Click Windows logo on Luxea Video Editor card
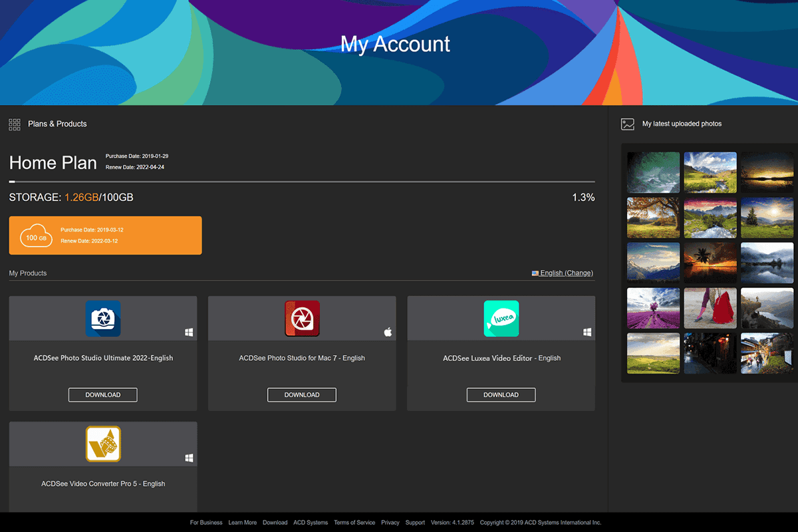Screen dimensions: 798x532 coord(587,332)
